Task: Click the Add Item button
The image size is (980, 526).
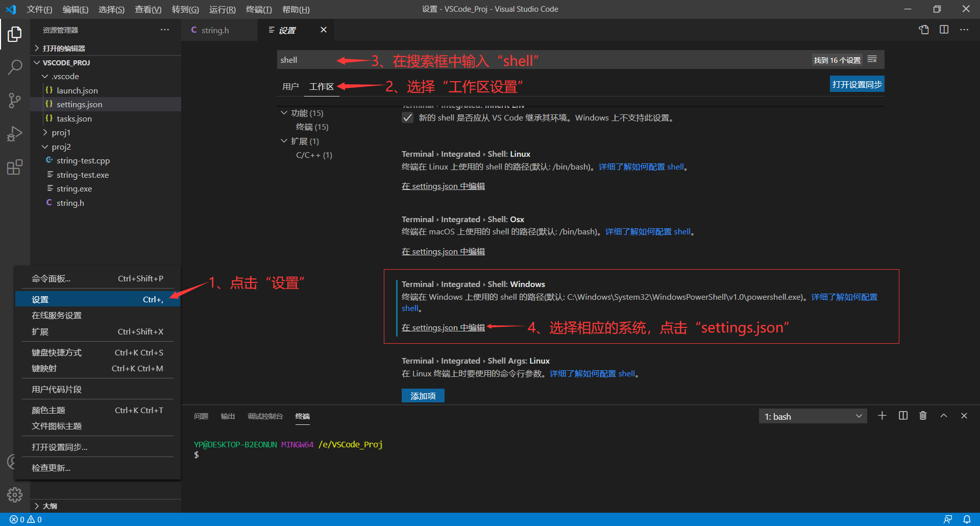Action: [x=423, y=396]
